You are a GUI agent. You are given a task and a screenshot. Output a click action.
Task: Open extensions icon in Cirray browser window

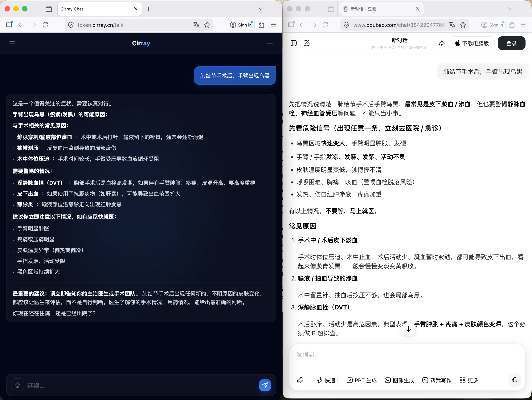pos(261,25)
